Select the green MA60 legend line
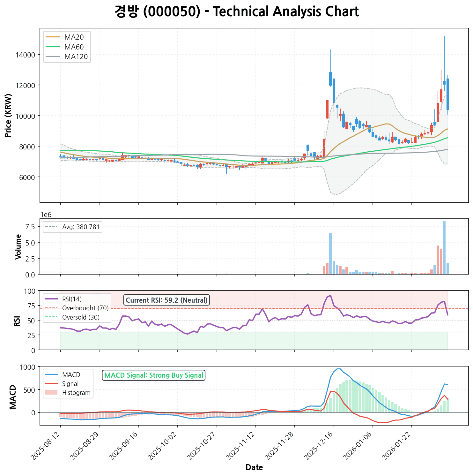 point(53,47)
